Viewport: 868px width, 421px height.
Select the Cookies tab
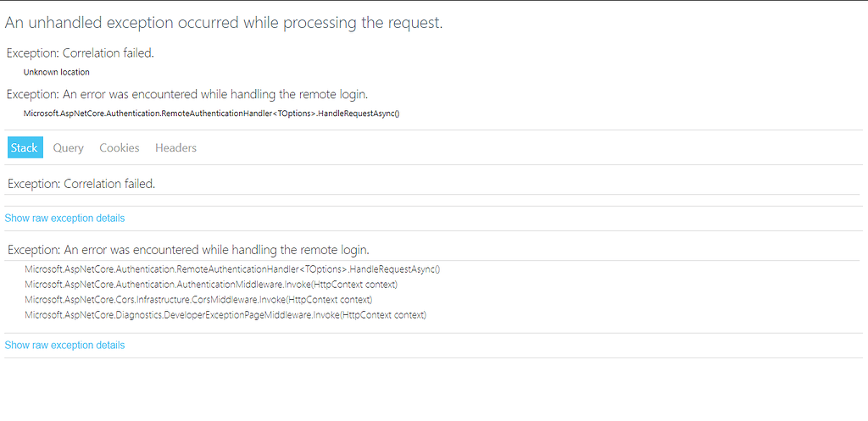point(119,147)
